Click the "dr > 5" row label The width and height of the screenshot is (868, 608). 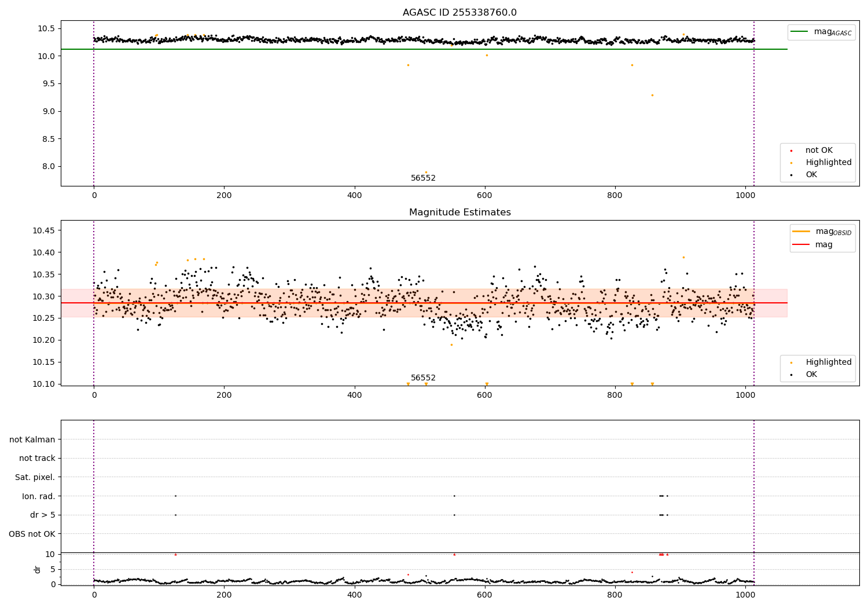tap(43, 515)
